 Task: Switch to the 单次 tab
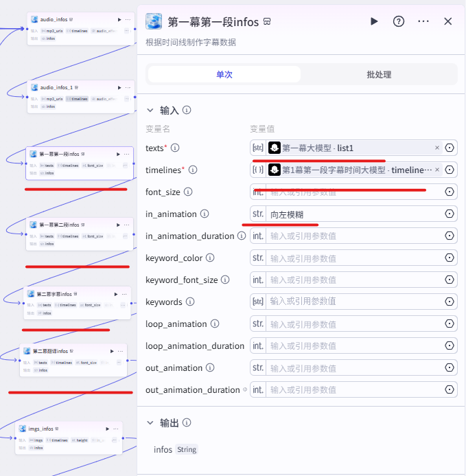[224, 74]
